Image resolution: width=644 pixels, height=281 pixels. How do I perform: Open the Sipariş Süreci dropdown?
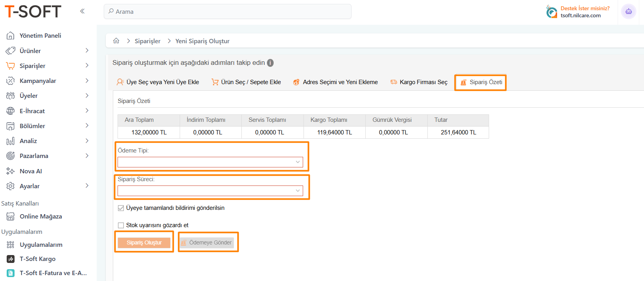[x=210, y=191]
